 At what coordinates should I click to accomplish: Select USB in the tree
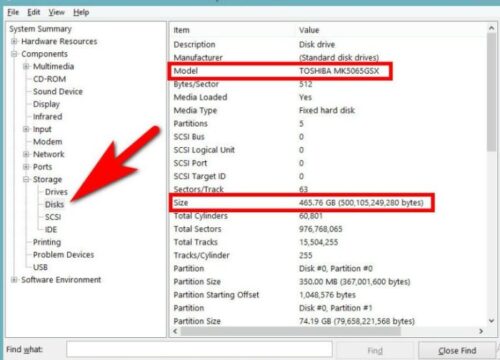[40, 267]
